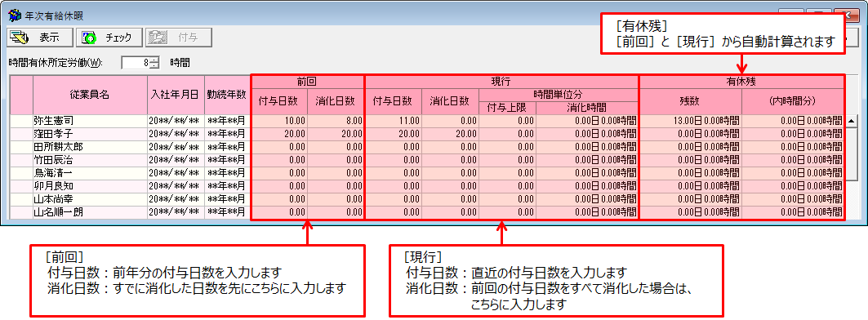Select employee 田所耕太郎 in the name column
Image resolution: width=868 pixels, height=320 pixels.
[91, 147]
